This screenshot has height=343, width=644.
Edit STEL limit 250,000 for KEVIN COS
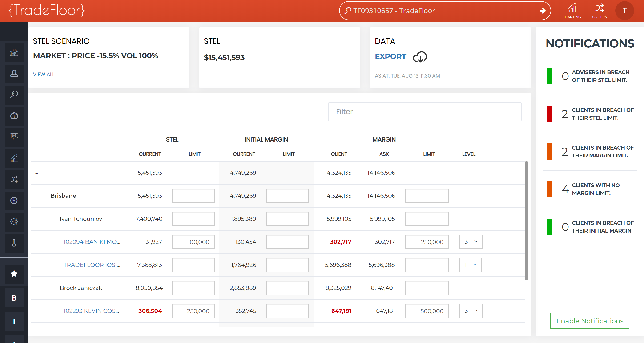[x=193, y=311]
